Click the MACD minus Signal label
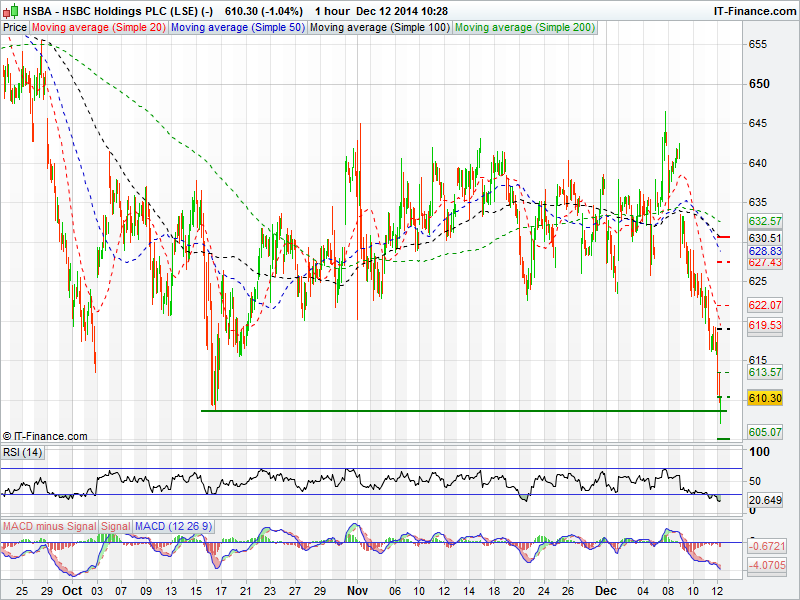Viewport: 800px width, 600px height. click(x=48, y=526)
